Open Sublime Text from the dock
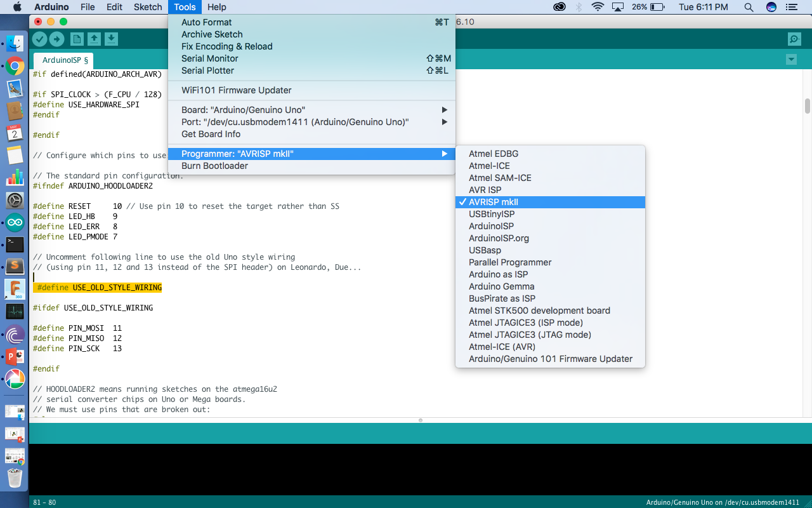 pos(15,267)
